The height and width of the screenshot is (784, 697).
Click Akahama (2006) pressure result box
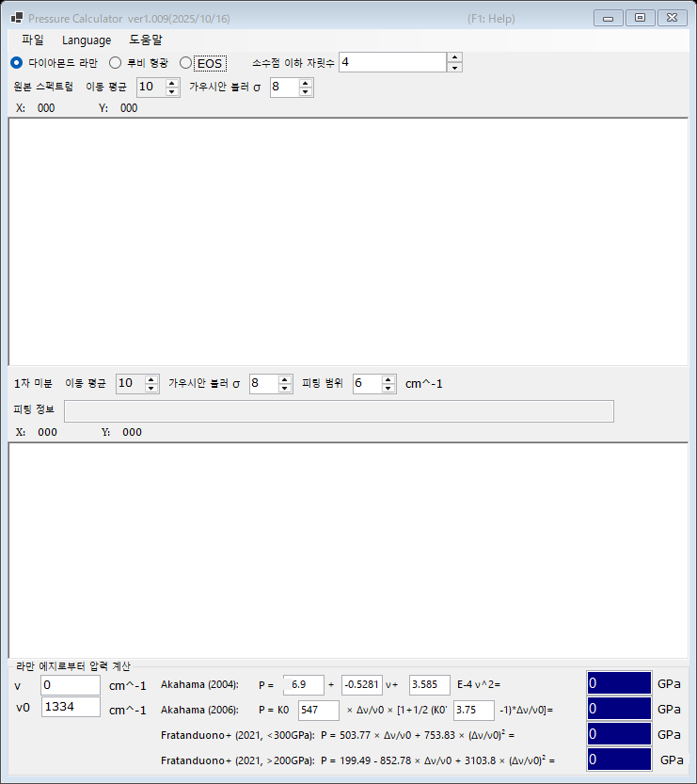point(620,709)
